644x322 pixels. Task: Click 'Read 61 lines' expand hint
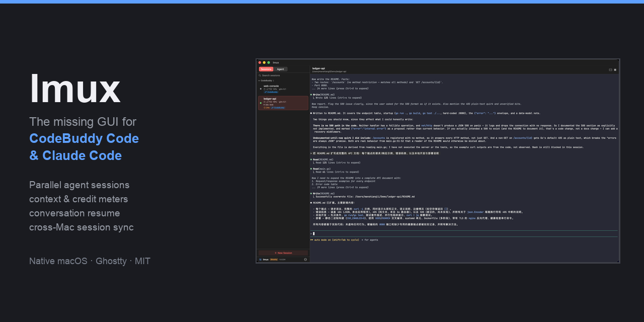pyautogui.click(x=336, y=172)
